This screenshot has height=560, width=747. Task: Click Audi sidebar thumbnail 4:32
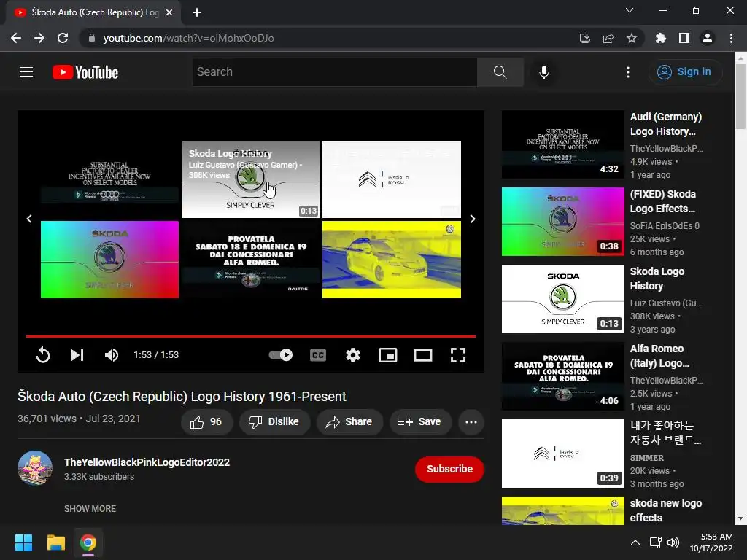click(562, 145)
